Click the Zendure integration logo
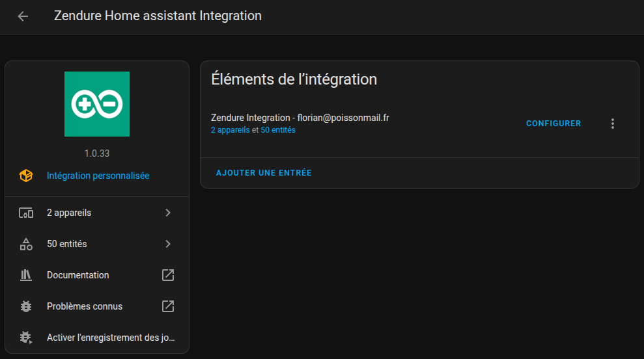Screen dimensions: 644x359 click(x=97, y=104)
